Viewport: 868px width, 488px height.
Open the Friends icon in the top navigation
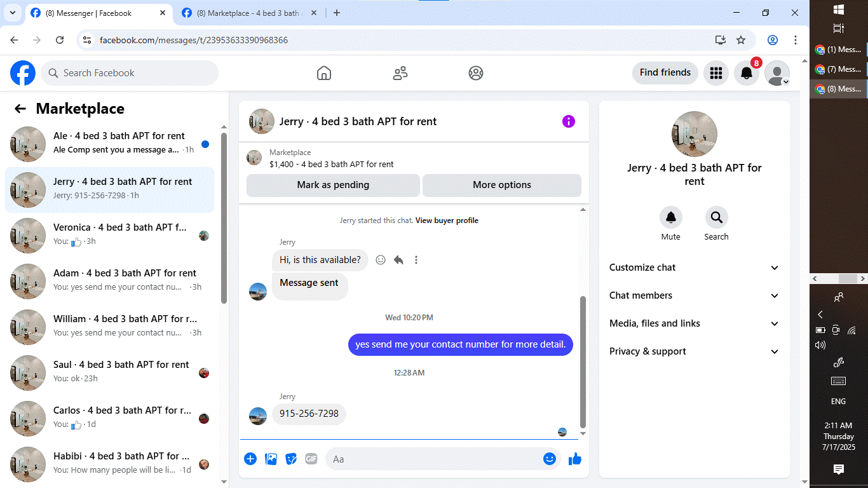[400, 73]
